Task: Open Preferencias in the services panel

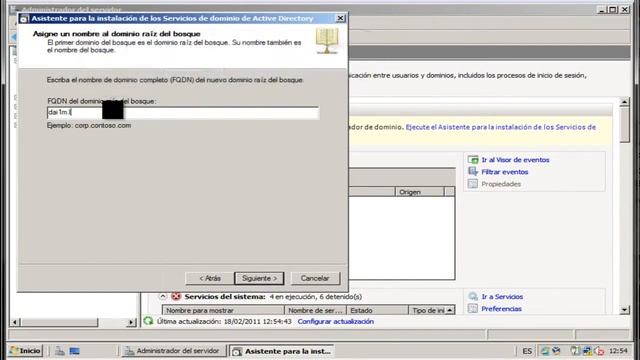Action: tap(501, 309)
